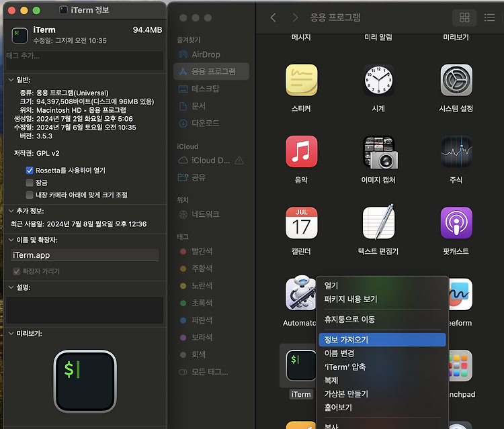Viewport: 504px width, 429px height.
Task: Select the Freeform app icon
Action: (460, 294)
